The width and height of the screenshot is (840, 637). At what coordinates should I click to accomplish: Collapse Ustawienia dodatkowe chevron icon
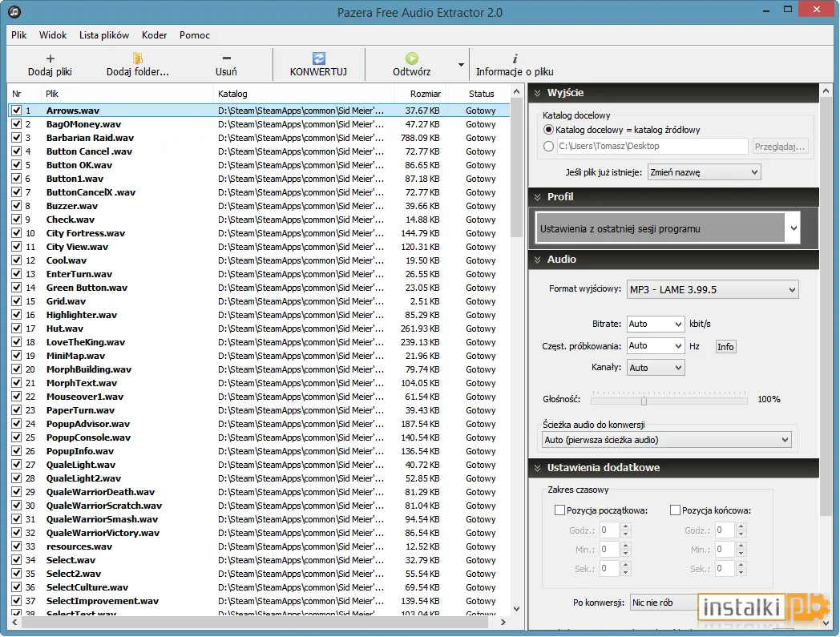pyautogui.click(x=537, y=468)
